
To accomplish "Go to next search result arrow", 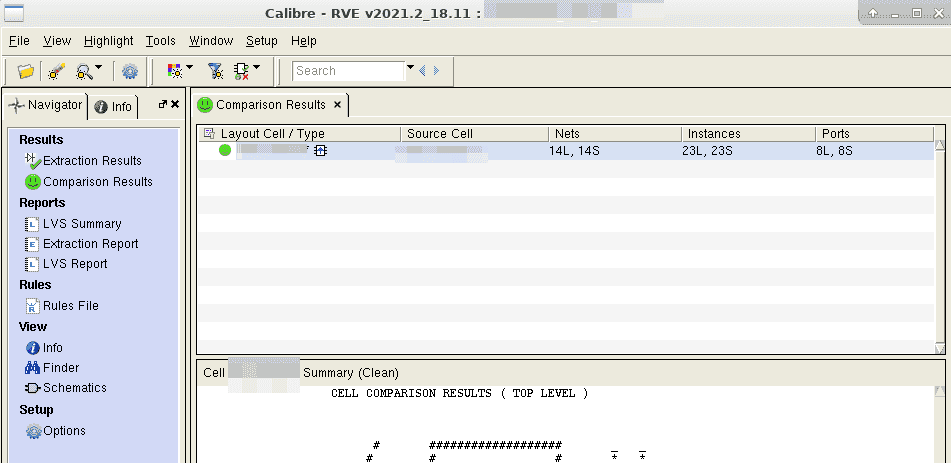I will click(x=436, y=71).
